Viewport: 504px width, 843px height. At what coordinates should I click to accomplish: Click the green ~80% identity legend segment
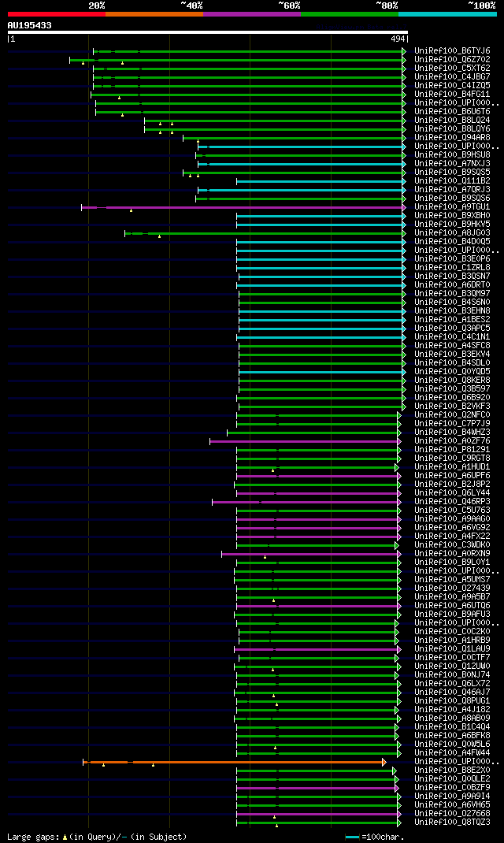point(350,13)
